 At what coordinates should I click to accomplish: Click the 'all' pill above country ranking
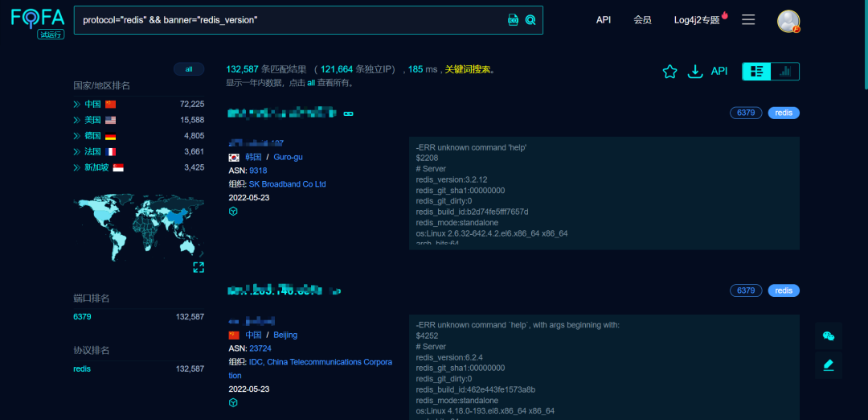[x=189, y=69]
